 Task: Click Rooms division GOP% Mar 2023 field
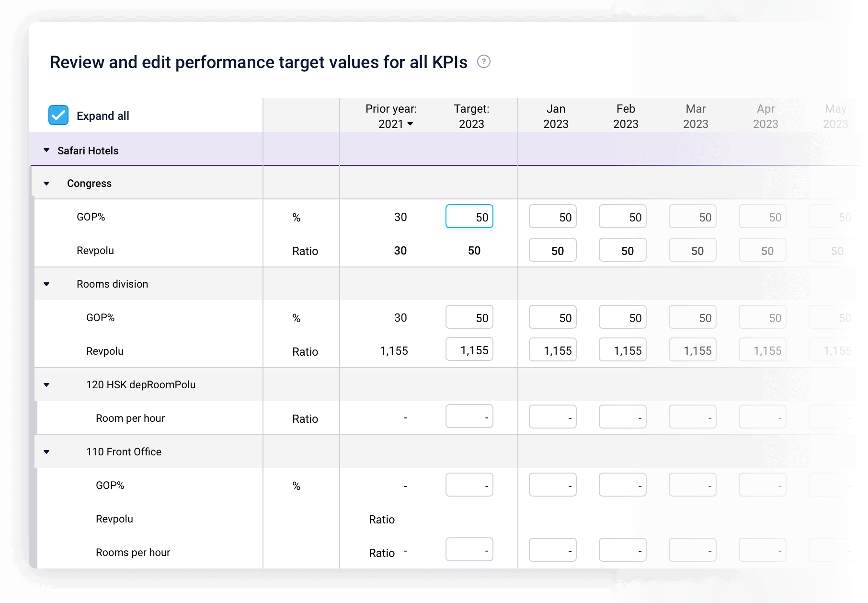(692, 318)
